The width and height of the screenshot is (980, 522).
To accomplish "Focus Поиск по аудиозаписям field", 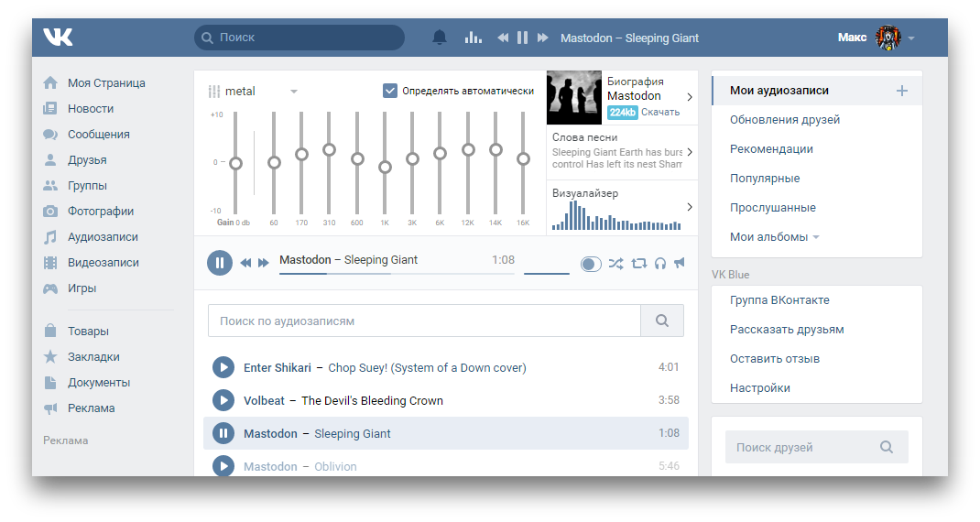I will coord(424,321).
